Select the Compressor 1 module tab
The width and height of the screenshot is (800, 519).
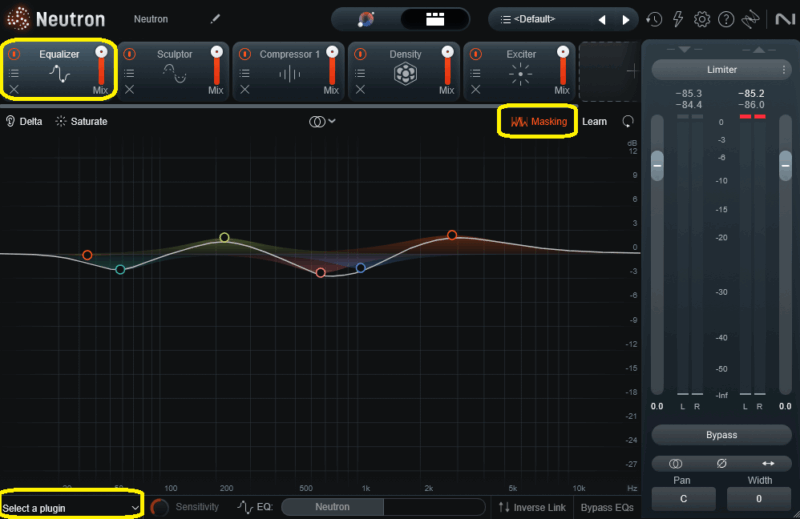[x=289, y=70]
